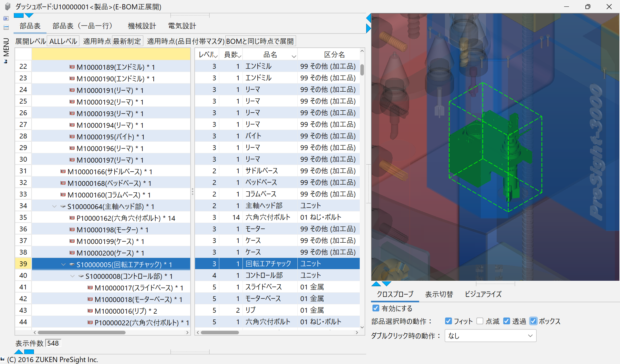Click the 最新制定 button

click(127, 41)
